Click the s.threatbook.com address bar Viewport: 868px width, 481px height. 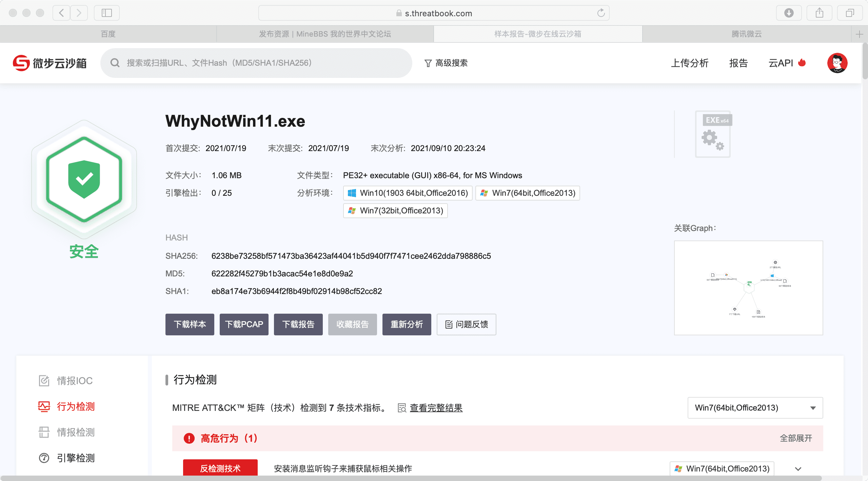click(x=434, y=13)
